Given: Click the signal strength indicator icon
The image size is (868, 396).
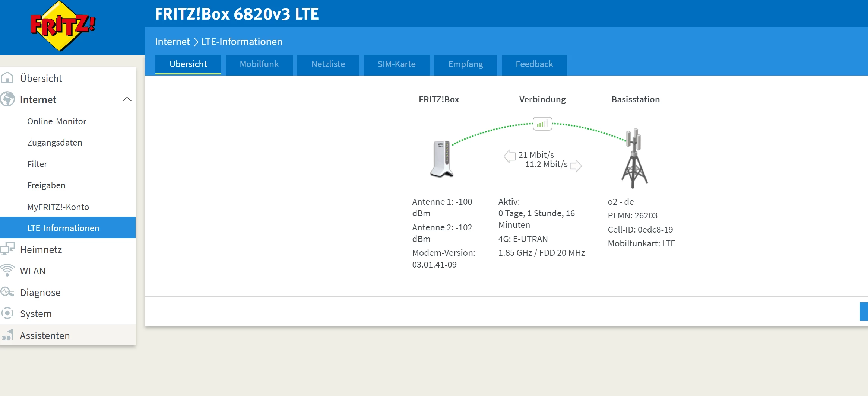Looking at the screenshot, I should 542,124.
